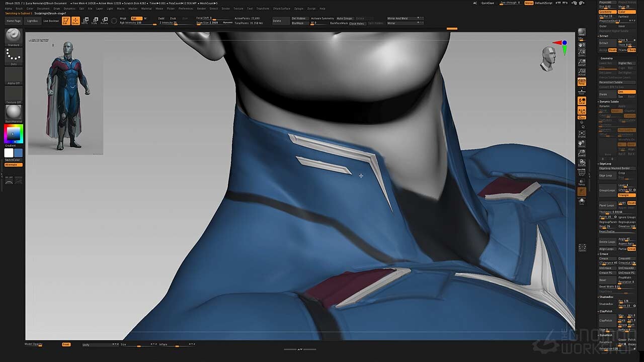Open the Document menu
Image resolution: width=644 pixels, height=362 pixels.
(x=43, y=9)
